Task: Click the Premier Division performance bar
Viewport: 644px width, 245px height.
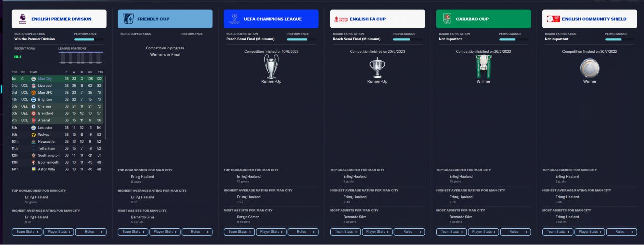Action: [89, 39]
